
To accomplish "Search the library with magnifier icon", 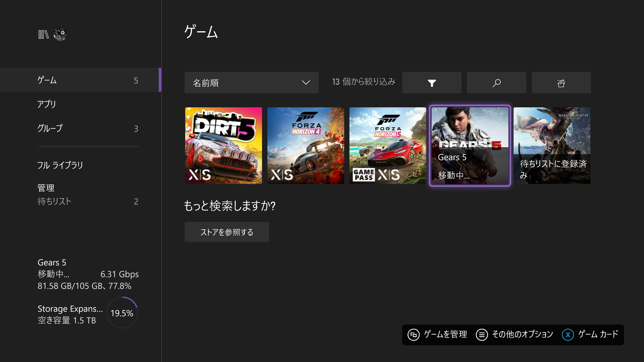I will point(496,82).
